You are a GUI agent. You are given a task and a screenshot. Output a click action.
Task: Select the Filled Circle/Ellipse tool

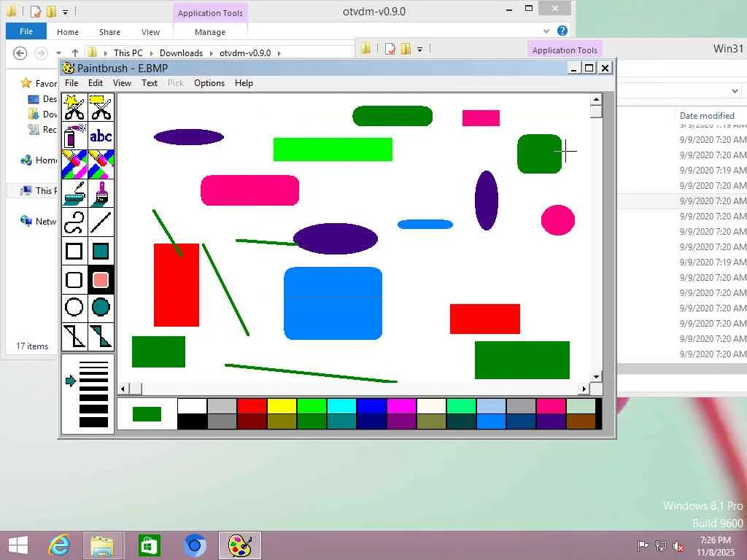pyautogui.click(x=101, y=308)
